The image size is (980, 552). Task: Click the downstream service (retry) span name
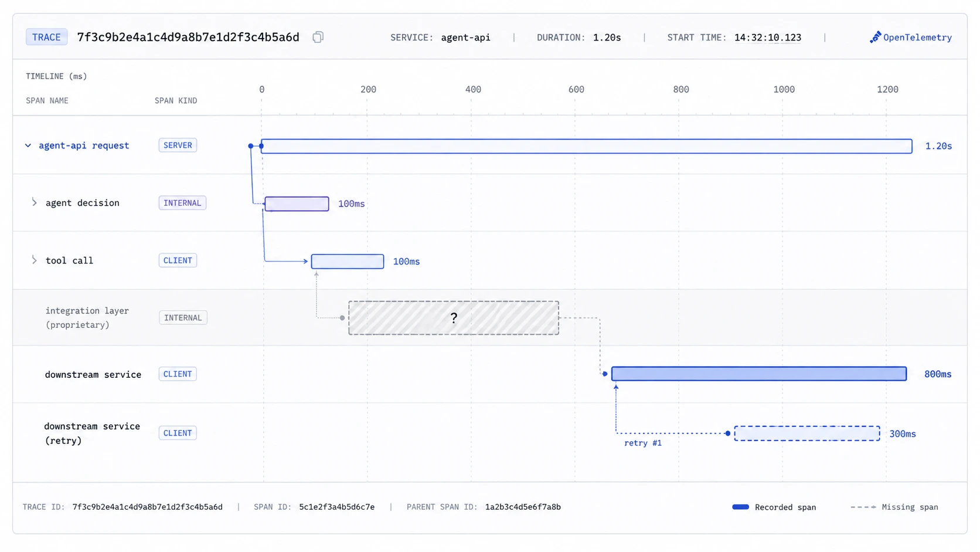coord(92,433)
